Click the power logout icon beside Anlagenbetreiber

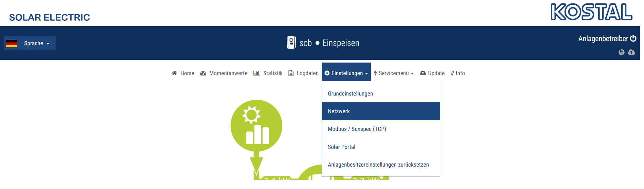click(633, 38)
